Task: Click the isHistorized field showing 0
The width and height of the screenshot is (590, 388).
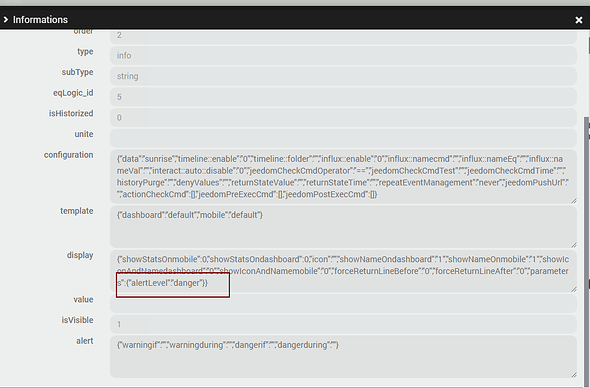Action: pyautogui.click(x=343, y=117)
